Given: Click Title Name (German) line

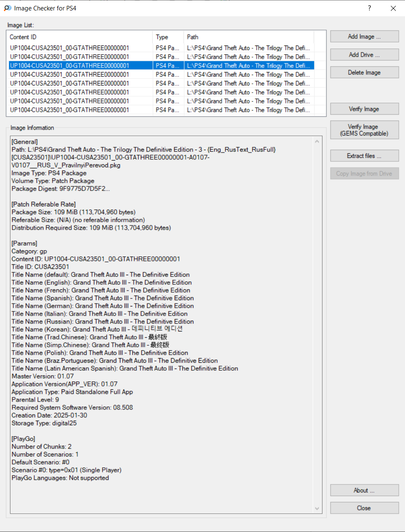Looking at the screenshot, I should [x=102, y=306].
